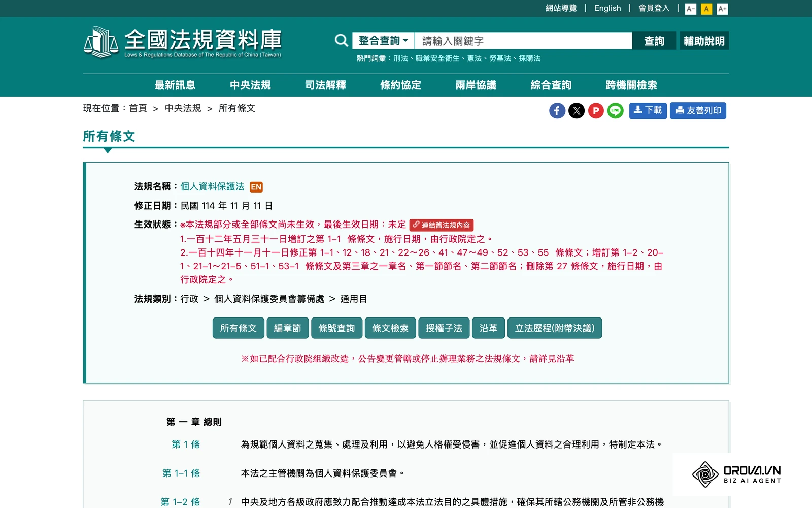The width and height of the screenshot is (812, 508).
Task: Open 兩岸協議 menu item
Action: click(x=476, y=85)
